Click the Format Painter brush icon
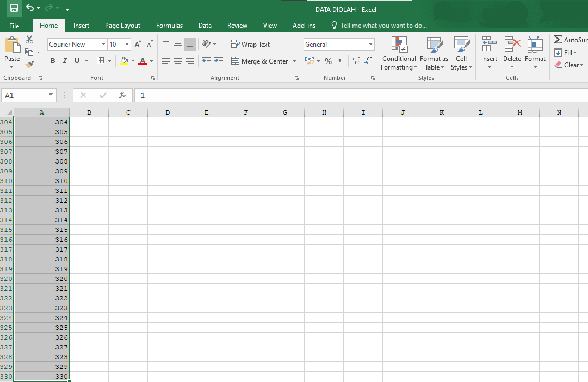Viewport: 588px width, 382px height. pyautogui.click(x=29, y=64)
